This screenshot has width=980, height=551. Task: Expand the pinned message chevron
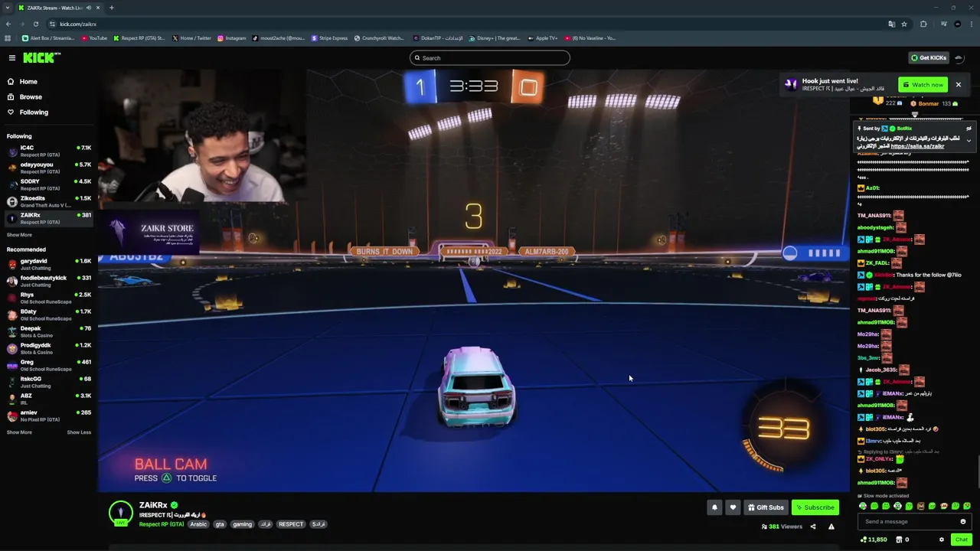(969, 141)
